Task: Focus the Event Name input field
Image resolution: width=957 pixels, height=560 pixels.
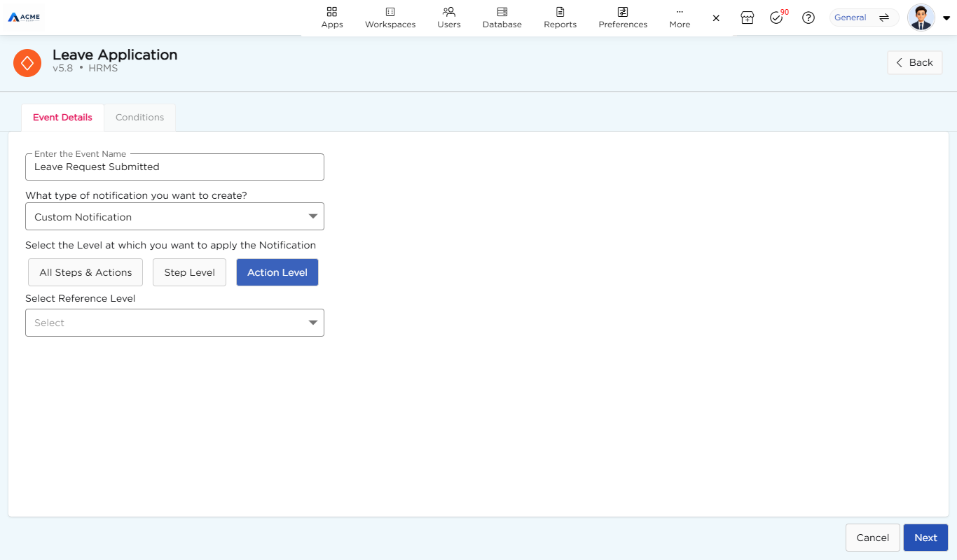Action: (174, 167)
